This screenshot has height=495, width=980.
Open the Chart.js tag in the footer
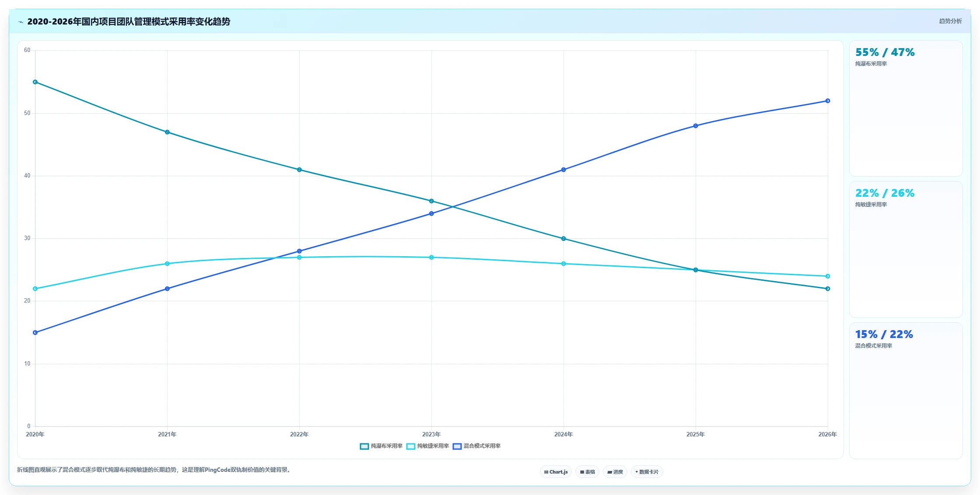coord(556,472)
